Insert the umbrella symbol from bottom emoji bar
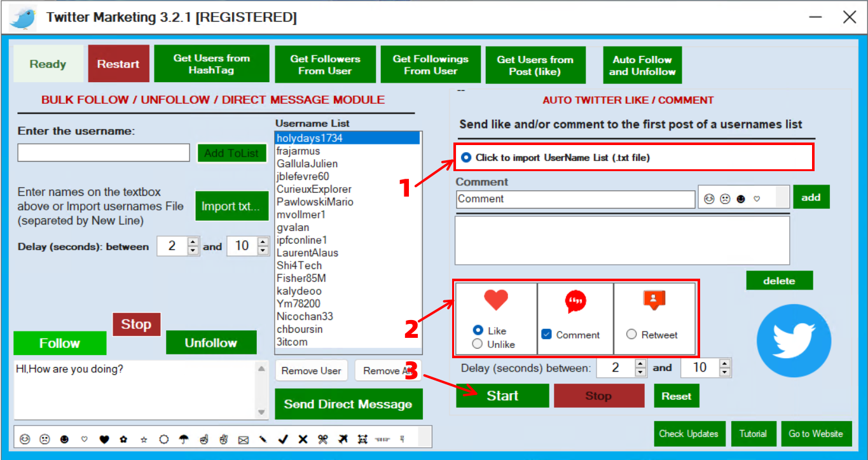868x460 pixels. point(184,439)
